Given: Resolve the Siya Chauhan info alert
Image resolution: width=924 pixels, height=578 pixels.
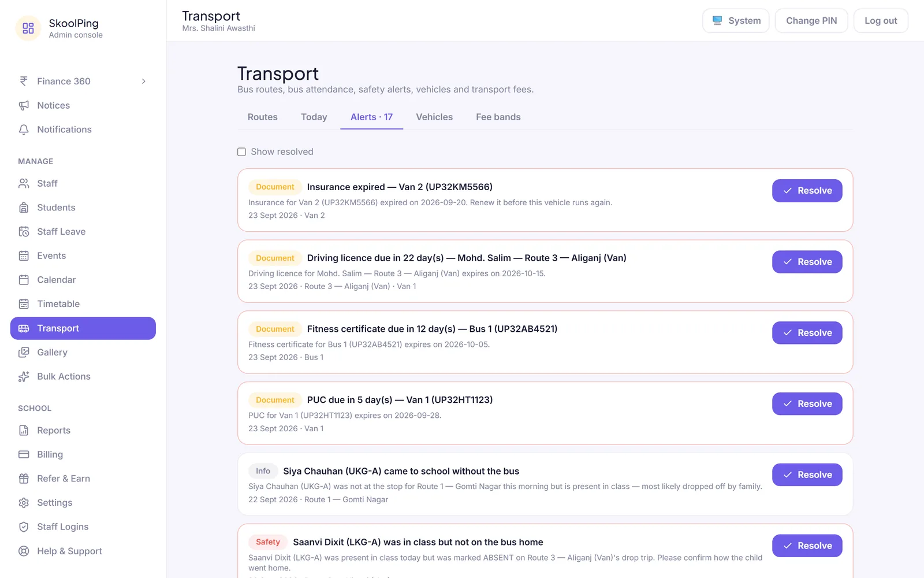Looking at the screenshot, I should pos(807,475).
